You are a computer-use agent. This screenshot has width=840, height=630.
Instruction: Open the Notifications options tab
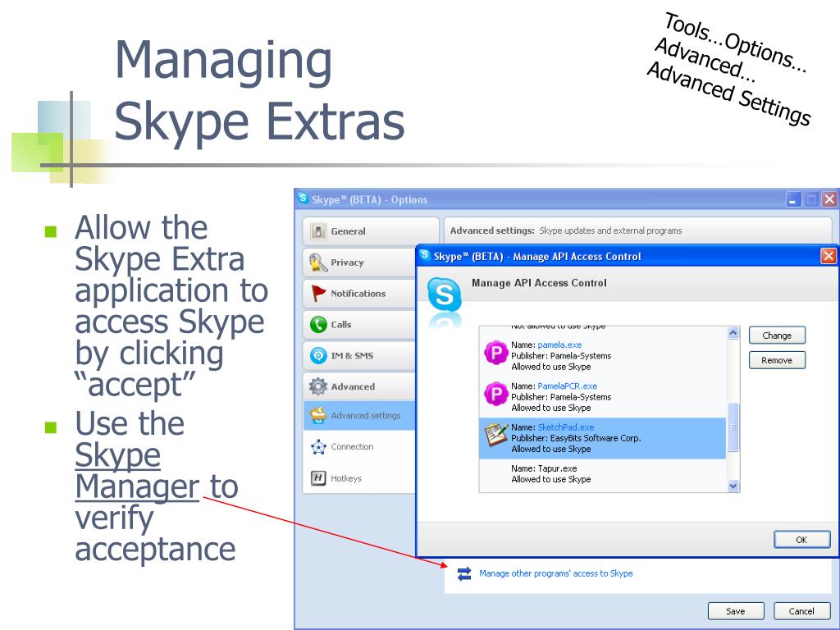click(x=360, y=294)
